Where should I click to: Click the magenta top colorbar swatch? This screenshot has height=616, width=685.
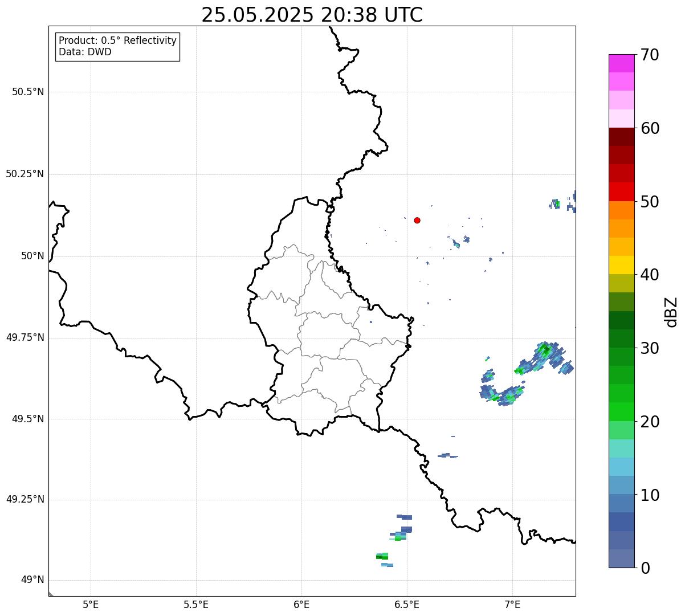621,63
